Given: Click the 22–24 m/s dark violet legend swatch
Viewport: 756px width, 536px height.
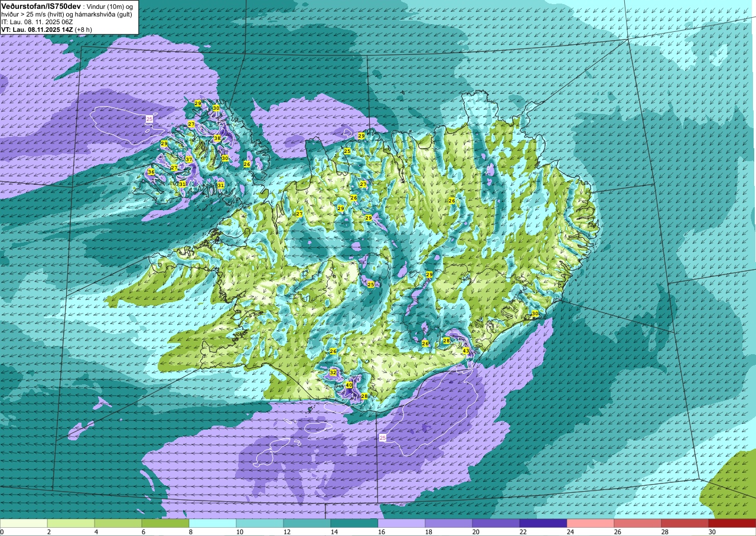Looking at the screenshot, I should (x=543, y=523).
